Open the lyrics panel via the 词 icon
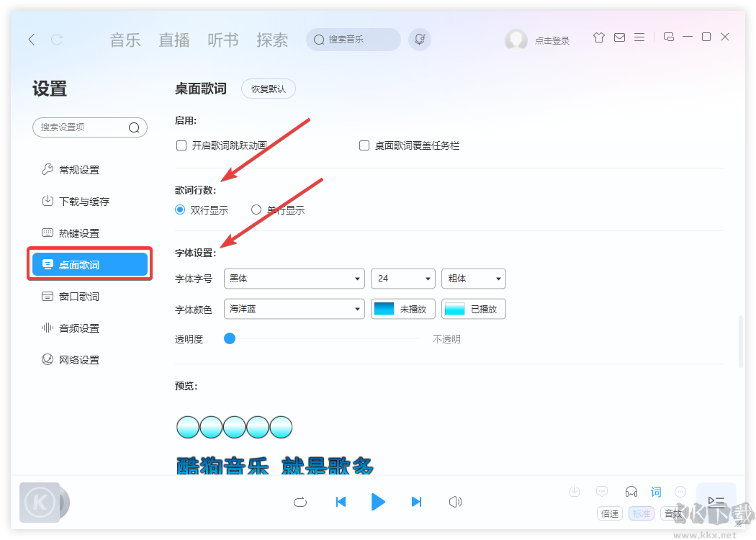 click(x=656, y=491)
